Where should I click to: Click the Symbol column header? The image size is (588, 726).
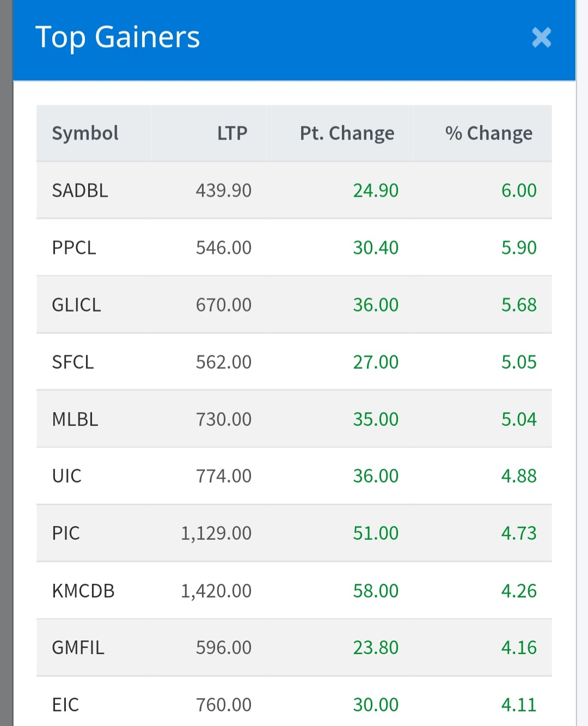85,133
